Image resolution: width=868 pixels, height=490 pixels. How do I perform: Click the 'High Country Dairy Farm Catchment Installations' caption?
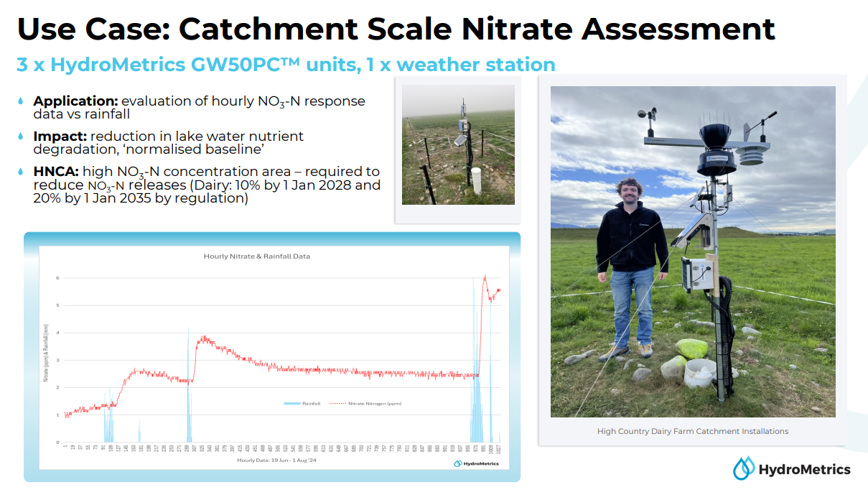click(x=692, y=431)
